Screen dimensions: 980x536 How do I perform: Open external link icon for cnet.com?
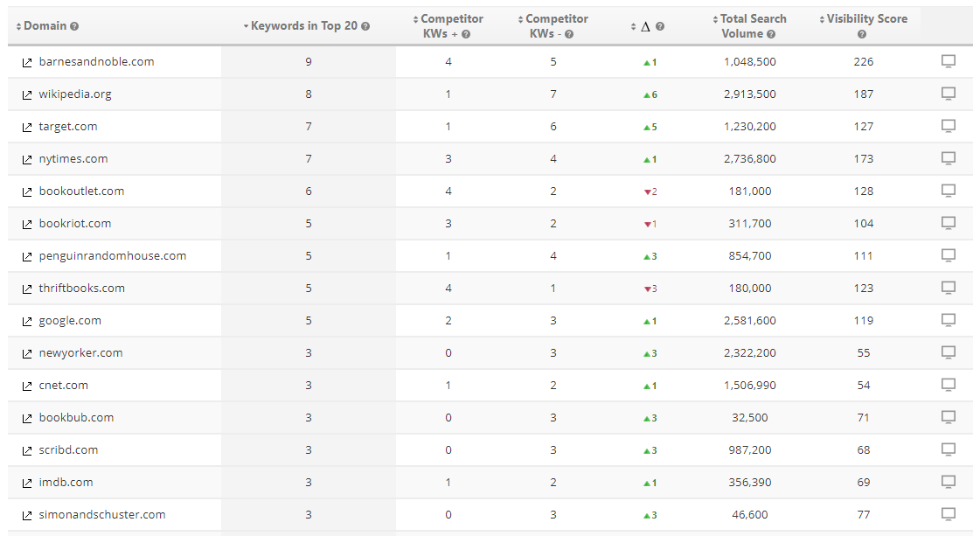pos(27,386)
